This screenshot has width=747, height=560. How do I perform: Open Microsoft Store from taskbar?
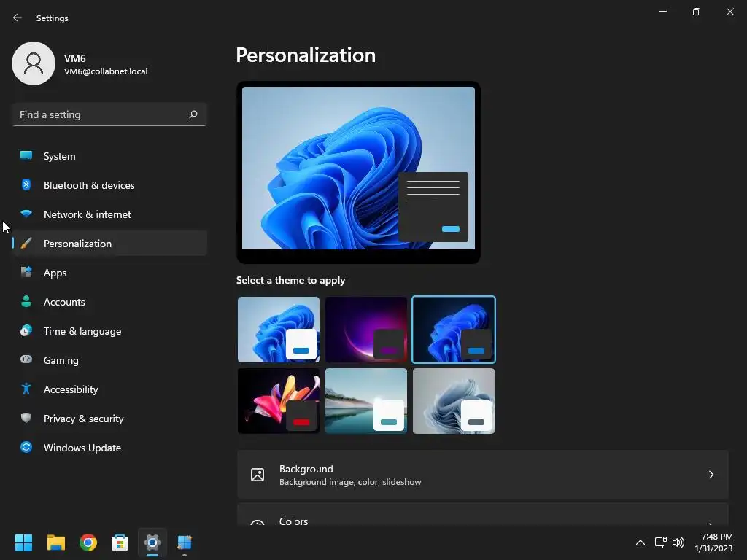tap(120, 542)
